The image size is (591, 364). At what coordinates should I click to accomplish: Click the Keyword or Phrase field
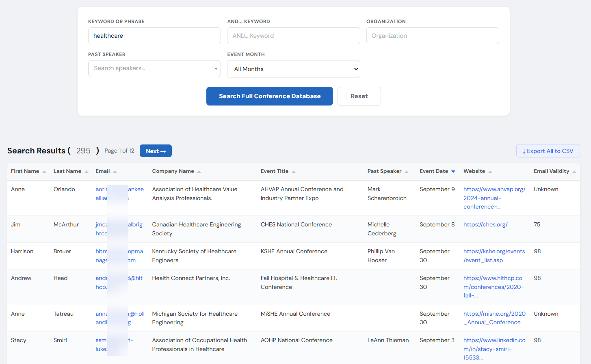[x=154, y=36]
